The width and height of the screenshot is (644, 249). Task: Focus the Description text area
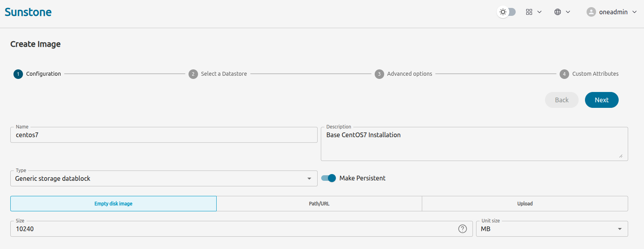tap(474, 144)
